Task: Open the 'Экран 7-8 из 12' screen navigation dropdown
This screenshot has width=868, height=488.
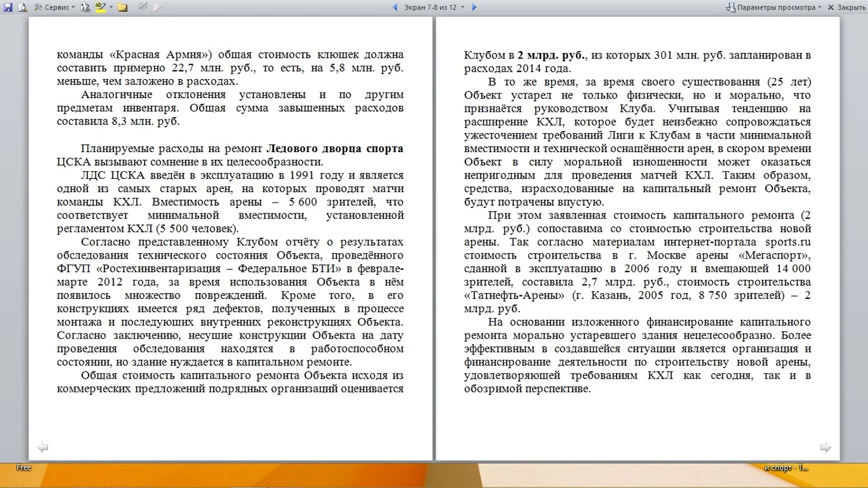Action: (x=434, y=7)
